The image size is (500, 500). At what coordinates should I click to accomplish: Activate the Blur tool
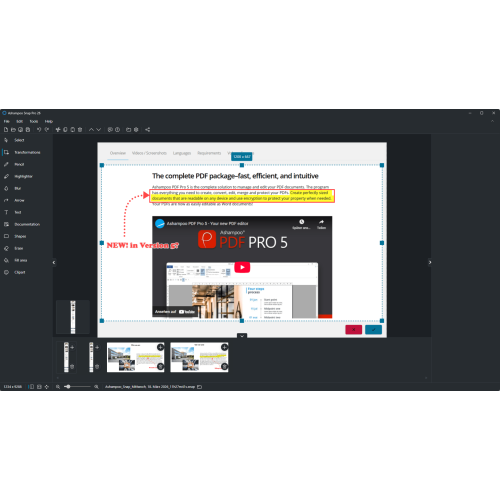tap(17, 188)
